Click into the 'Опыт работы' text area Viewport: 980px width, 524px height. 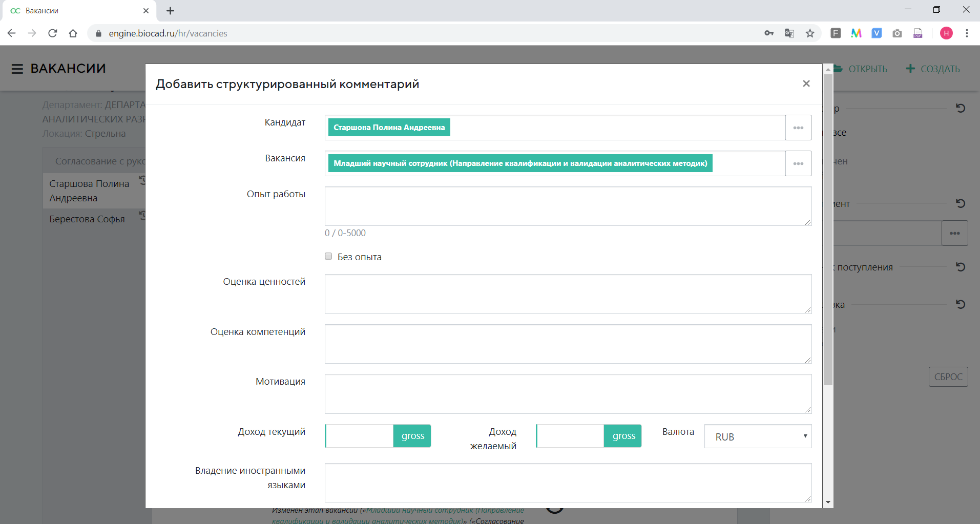click(568, 206)
